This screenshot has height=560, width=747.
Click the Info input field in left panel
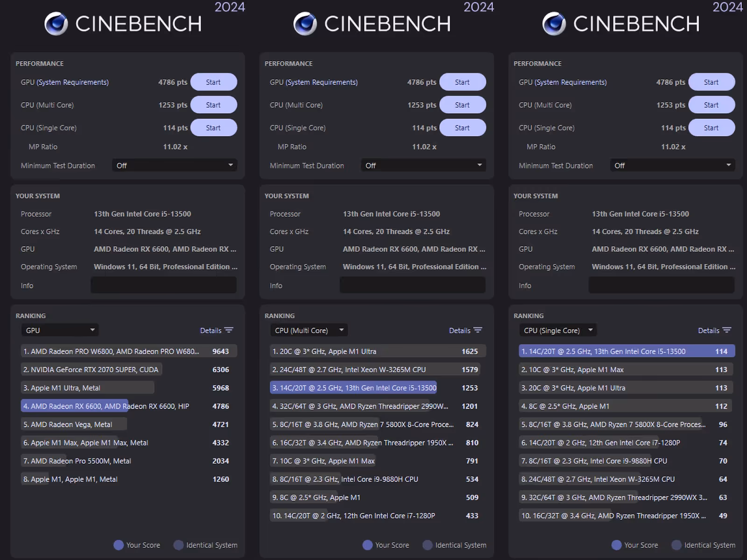coord(163,285)
